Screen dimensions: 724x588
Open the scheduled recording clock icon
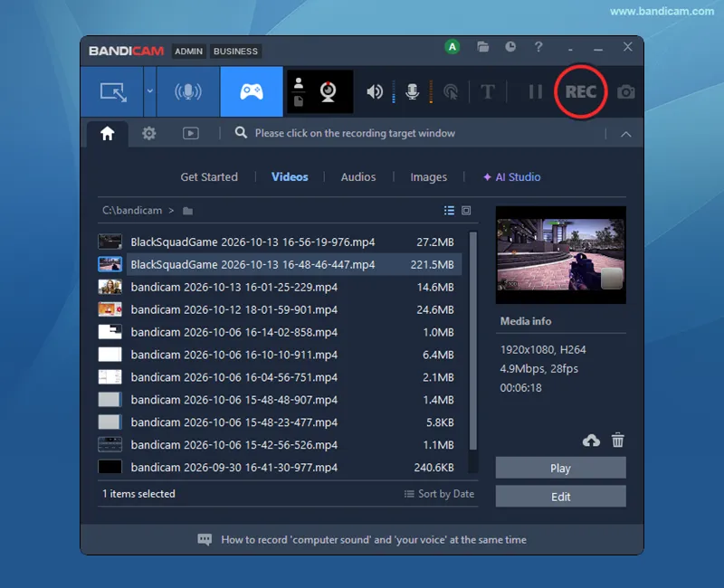510,47
